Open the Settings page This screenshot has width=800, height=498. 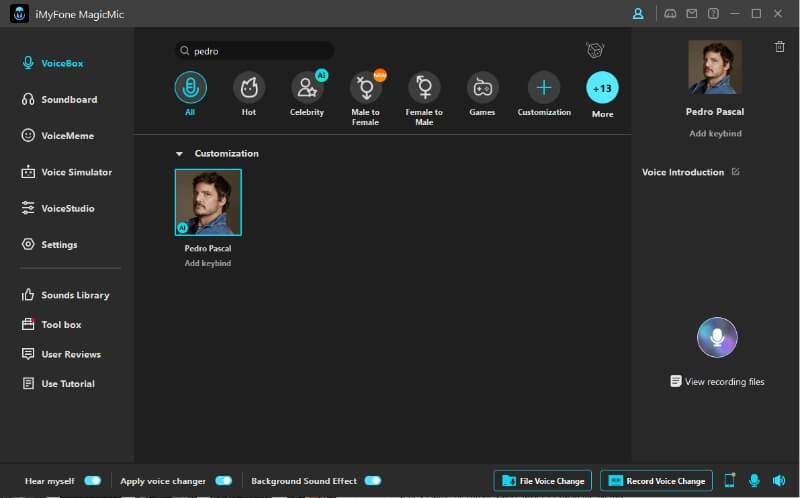tap(49, 244)
